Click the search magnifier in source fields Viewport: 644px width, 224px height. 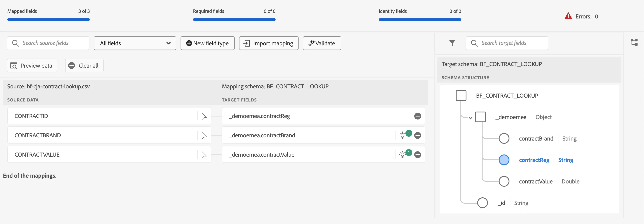15,43
